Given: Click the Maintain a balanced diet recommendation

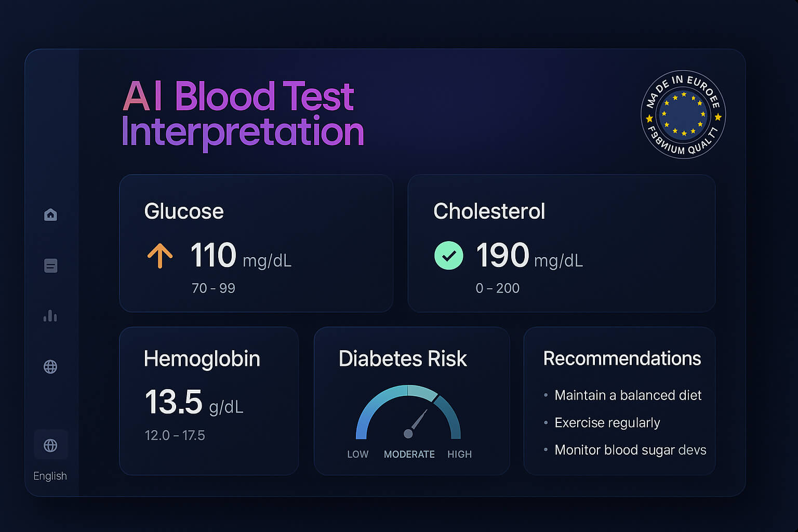Looking at the screenshot, I should click(628, 395).
